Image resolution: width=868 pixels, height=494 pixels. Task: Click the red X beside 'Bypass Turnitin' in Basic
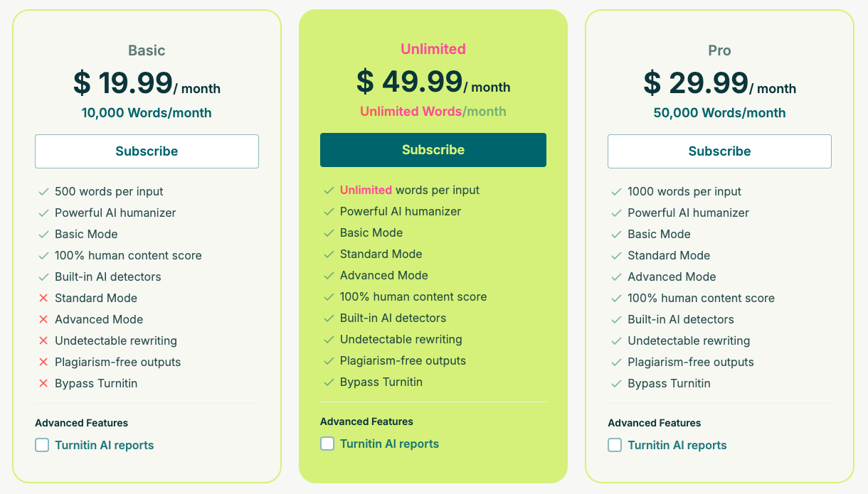click(x=42, y=383)
